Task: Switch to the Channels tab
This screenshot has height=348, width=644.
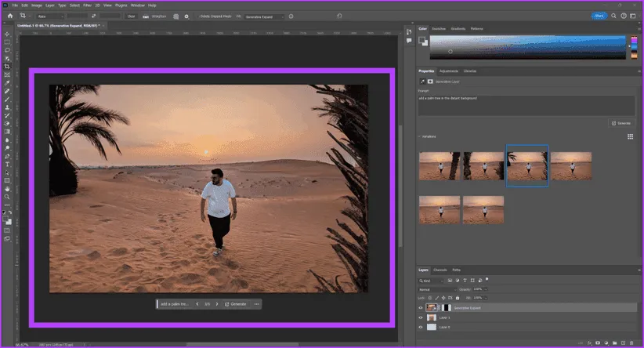Action: 440,270
